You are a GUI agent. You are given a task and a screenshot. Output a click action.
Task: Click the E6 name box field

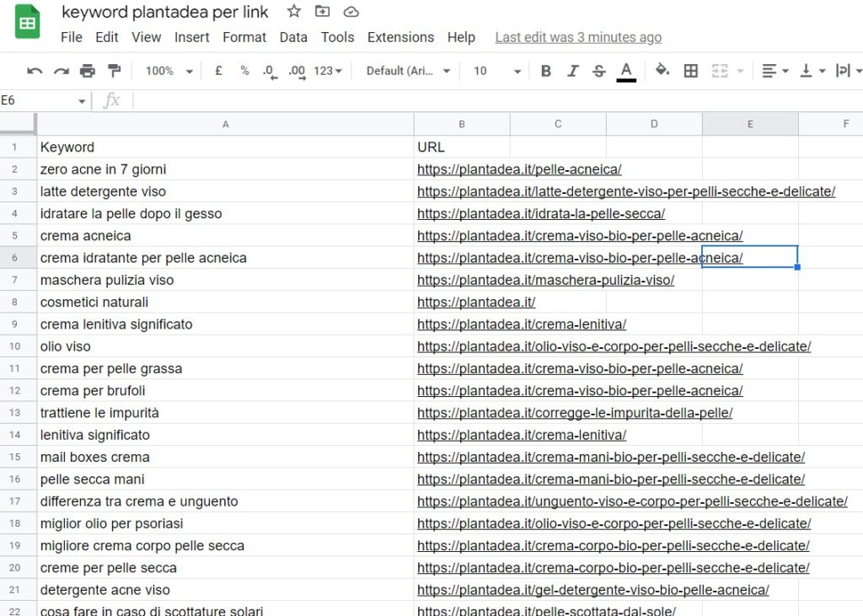[x=37, y=101]
